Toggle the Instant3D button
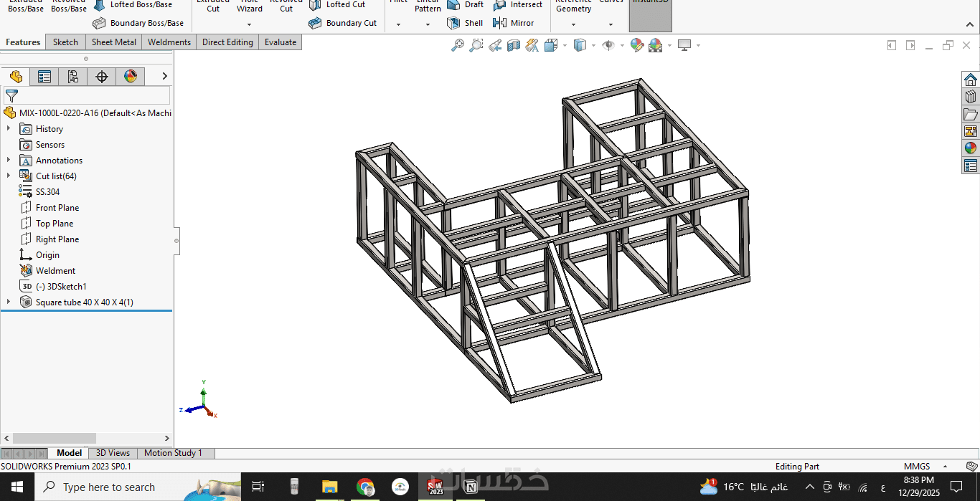 651,14
